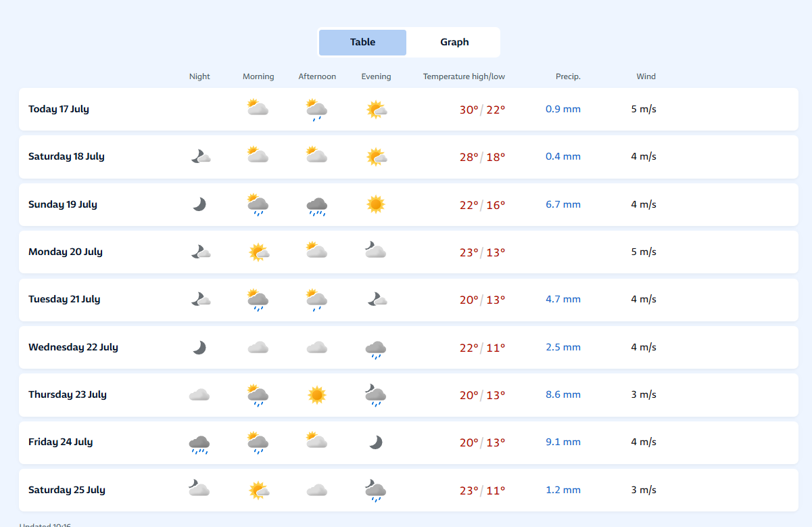This screenshot has height=527, width=812.
Task: Click Friday evening crescent moon icon
Action: click(376, 442)
